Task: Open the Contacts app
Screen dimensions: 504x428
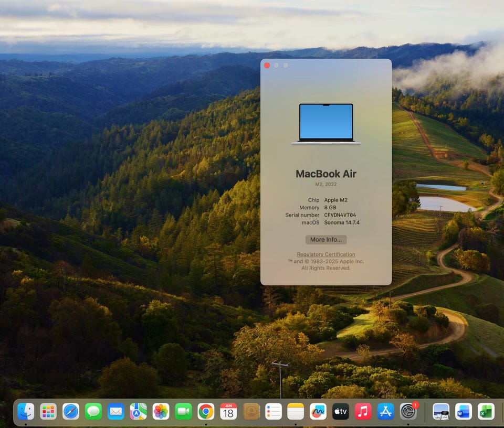Action: pyautogui.click(x=251, y=411)
